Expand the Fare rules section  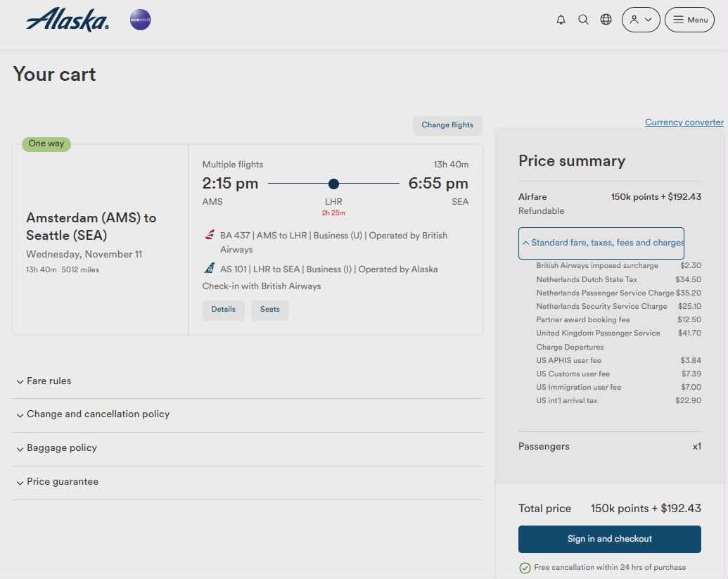pos(49,381)
